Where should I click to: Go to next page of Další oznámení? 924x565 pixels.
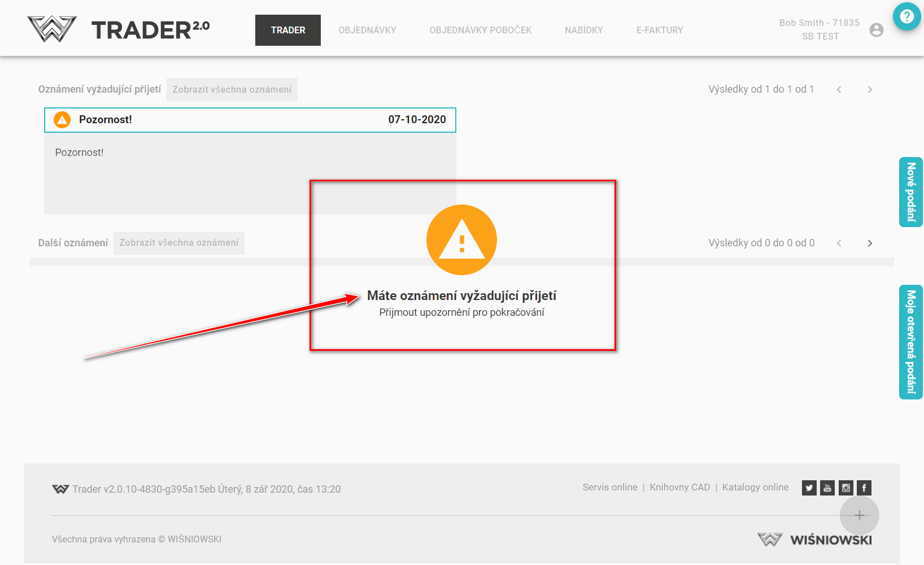click(870, 243)
